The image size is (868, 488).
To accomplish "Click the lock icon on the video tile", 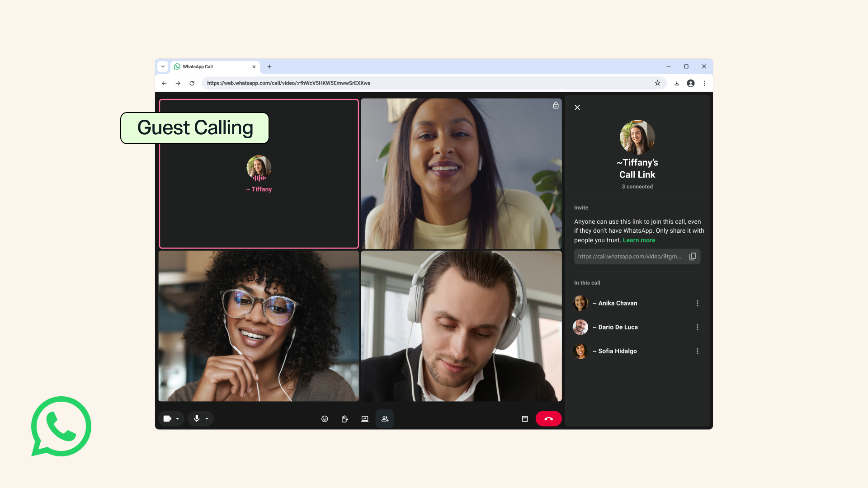I will coord(556,105).
